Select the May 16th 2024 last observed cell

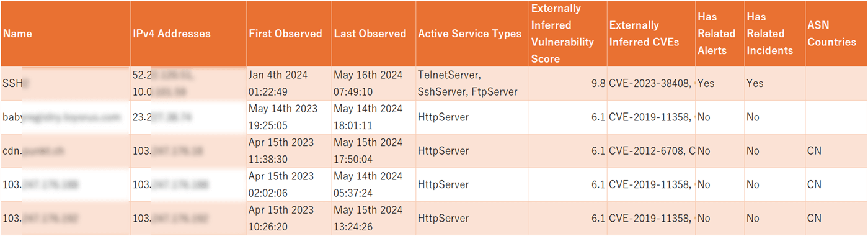374,83
